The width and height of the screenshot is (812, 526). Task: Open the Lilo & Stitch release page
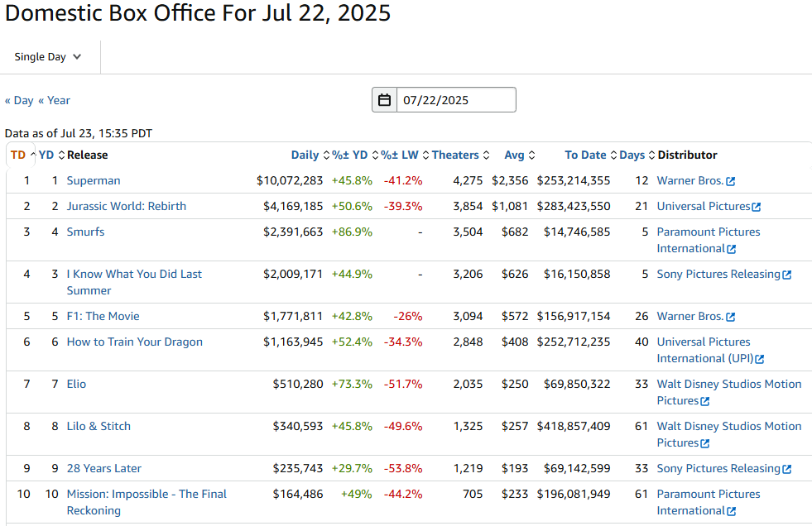98,426
